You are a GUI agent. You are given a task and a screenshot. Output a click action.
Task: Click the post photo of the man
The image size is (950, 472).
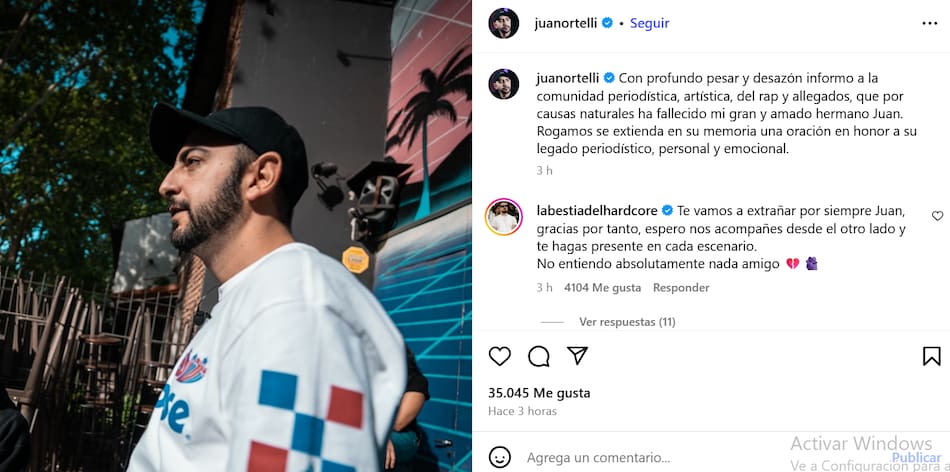click(236, 236)
